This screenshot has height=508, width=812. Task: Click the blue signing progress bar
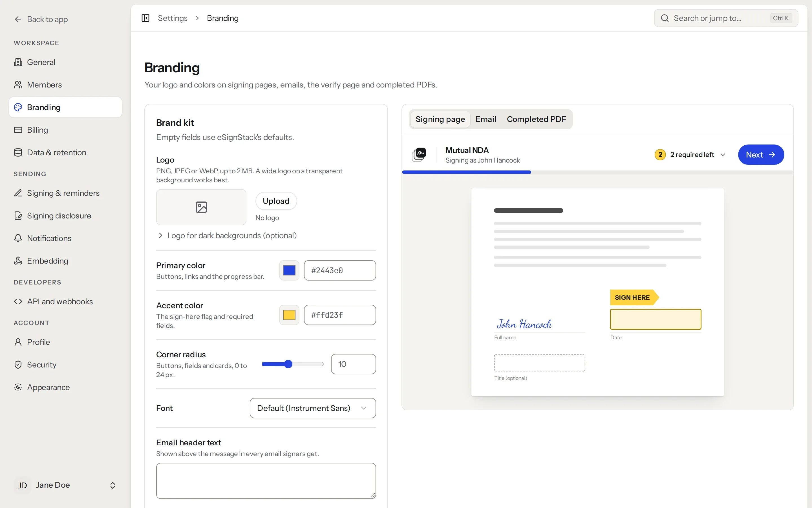click(466, 172)
